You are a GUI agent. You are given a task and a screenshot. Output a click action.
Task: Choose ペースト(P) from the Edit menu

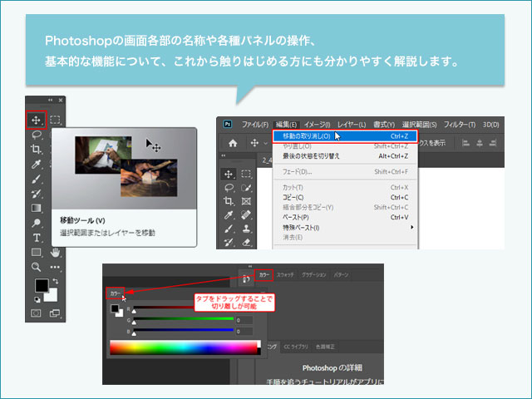(x=346, y=217)
